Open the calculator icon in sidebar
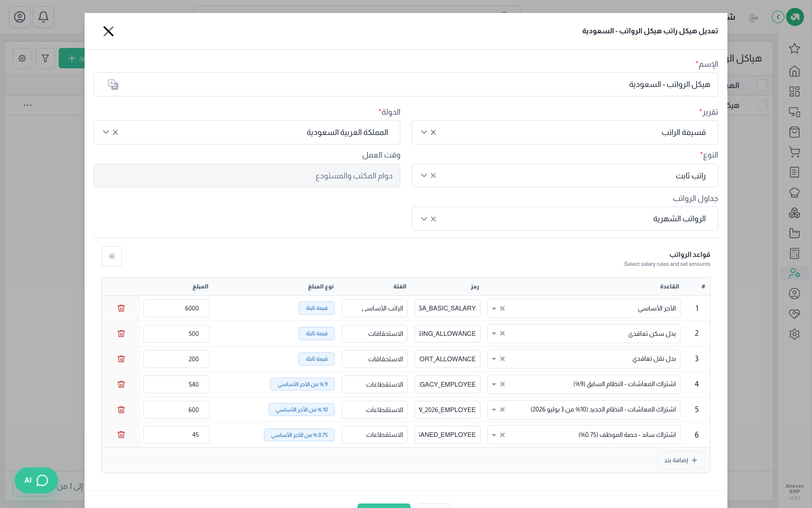This screenshot has width=812, height=508. point(795,253)
